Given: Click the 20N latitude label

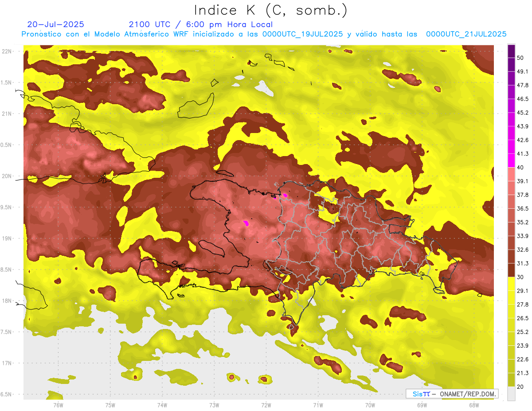Looking at the screenshot, I should click(x=8, y=176).
